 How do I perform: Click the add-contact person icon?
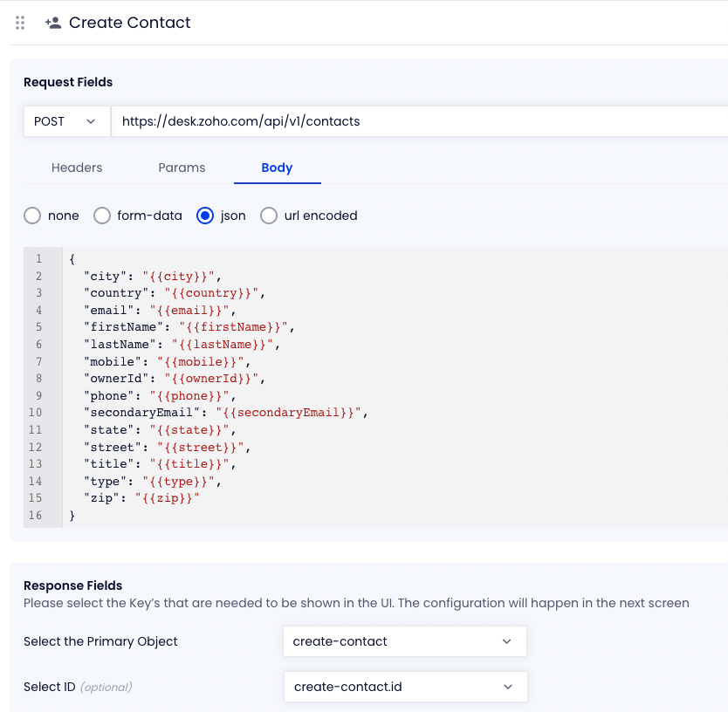53,23
